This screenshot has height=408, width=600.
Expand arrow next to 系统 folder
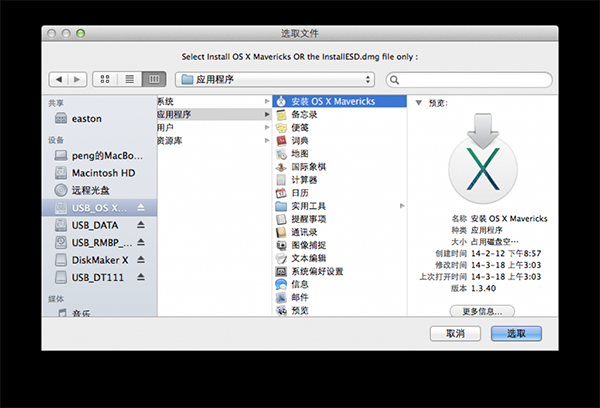click(267, 101)
